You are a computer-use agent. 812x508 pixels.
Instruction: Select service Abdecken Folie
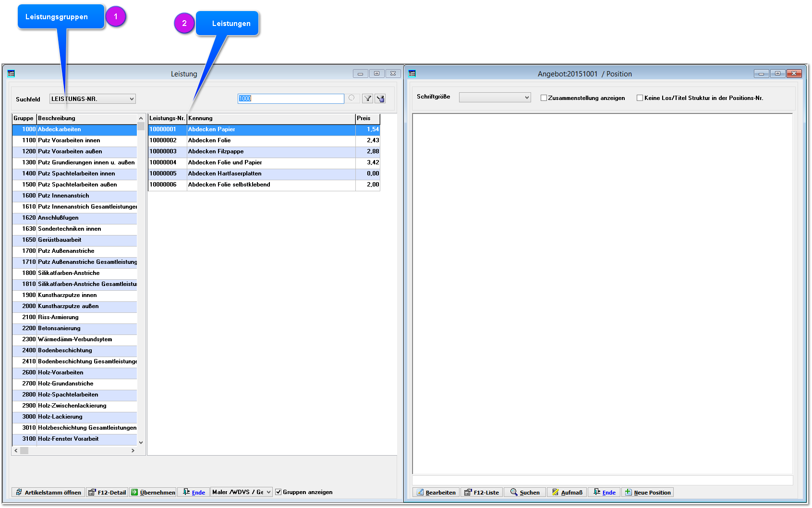[x=264, y=140]
